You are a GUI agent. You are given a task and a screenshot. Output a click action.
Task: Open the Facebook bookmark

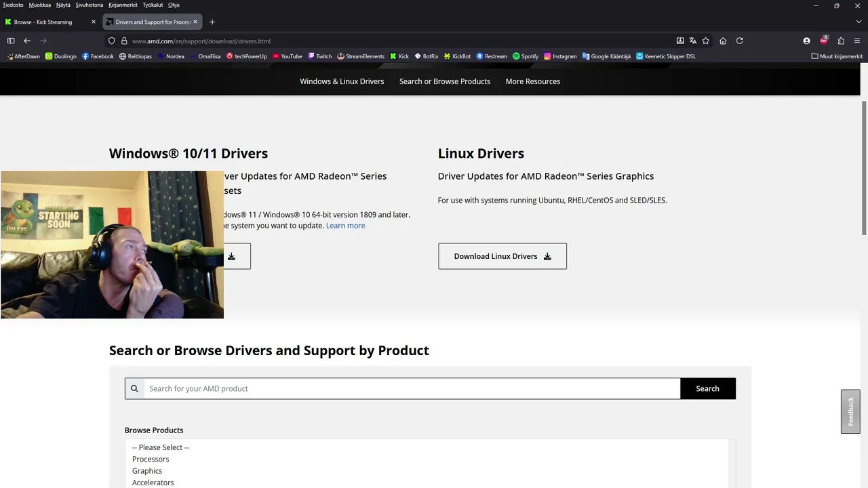98,56
